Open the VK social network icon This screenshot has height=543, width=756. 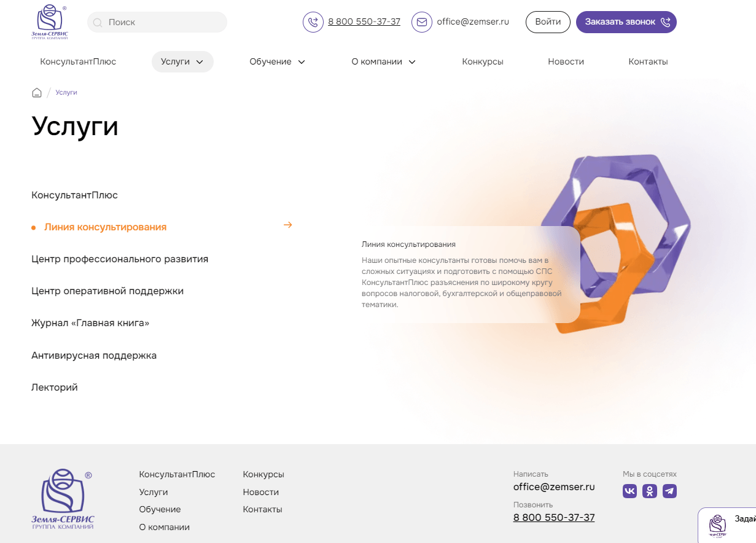(629, 491)
